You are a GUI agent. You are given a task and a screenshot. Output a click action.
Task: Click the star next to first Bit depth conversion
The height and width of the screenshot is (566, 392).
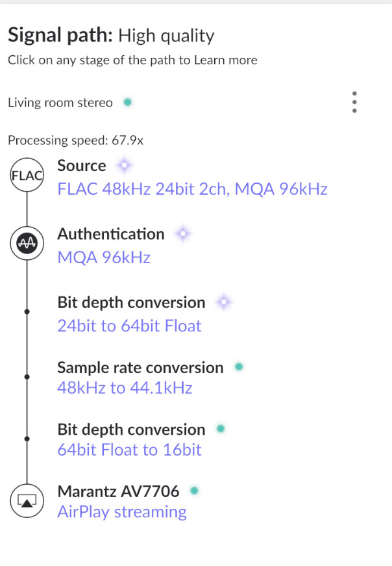tap(224, 302)
